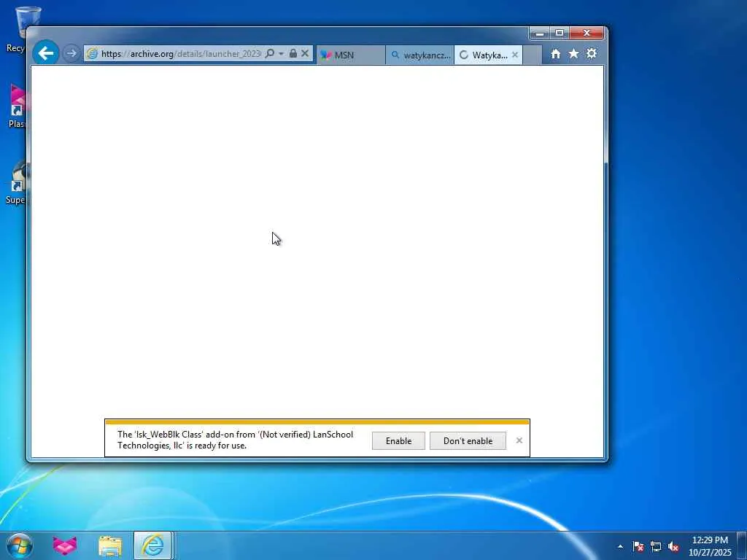The width and height of the screenshot is (747, 560).
Task: Switch to the MSN tab
Action: point(351,55)
